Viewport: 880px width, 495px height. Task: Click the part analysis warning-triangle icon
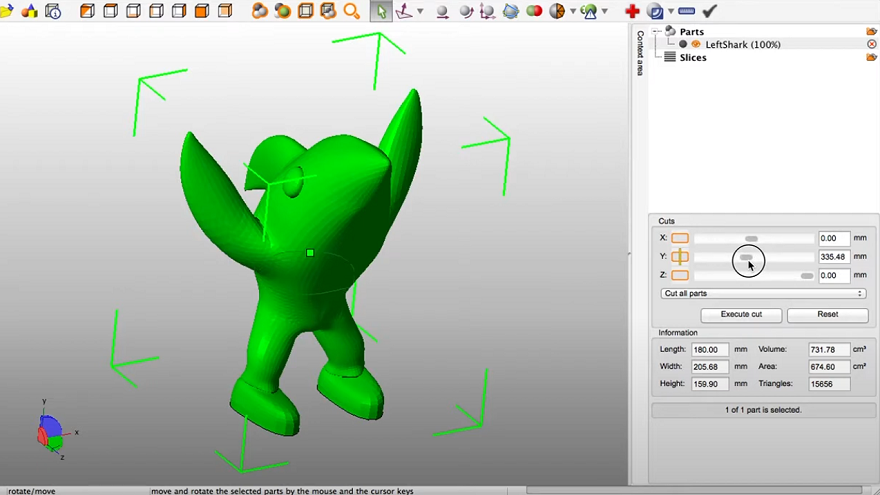[x=589, y=11]
